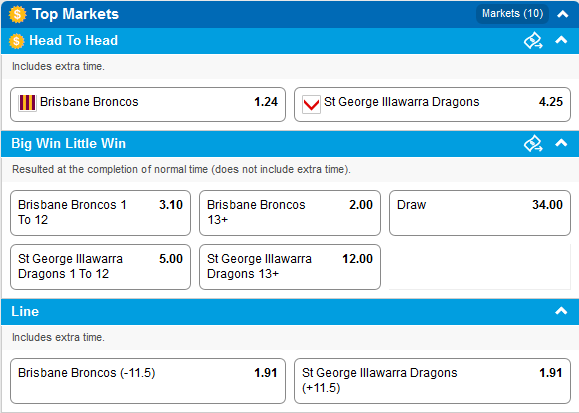Select St George Illawarra Dragons (+11.5) line

tap(432, 381)
